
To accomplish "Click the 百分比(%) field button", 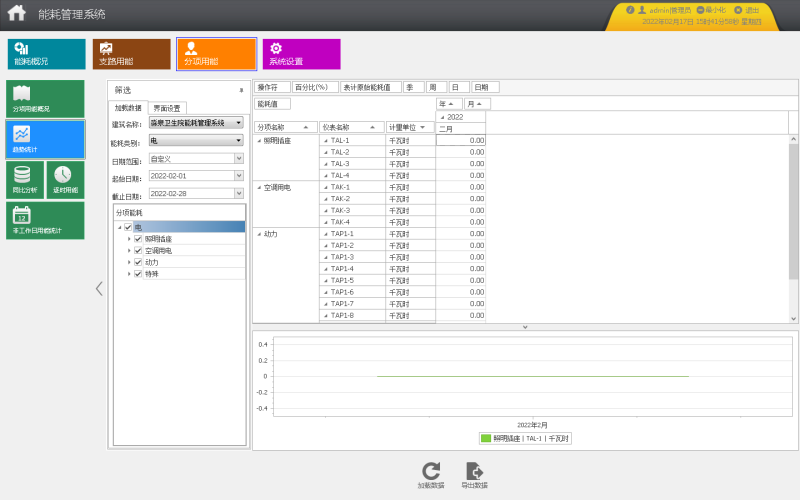I will (315, 87).
